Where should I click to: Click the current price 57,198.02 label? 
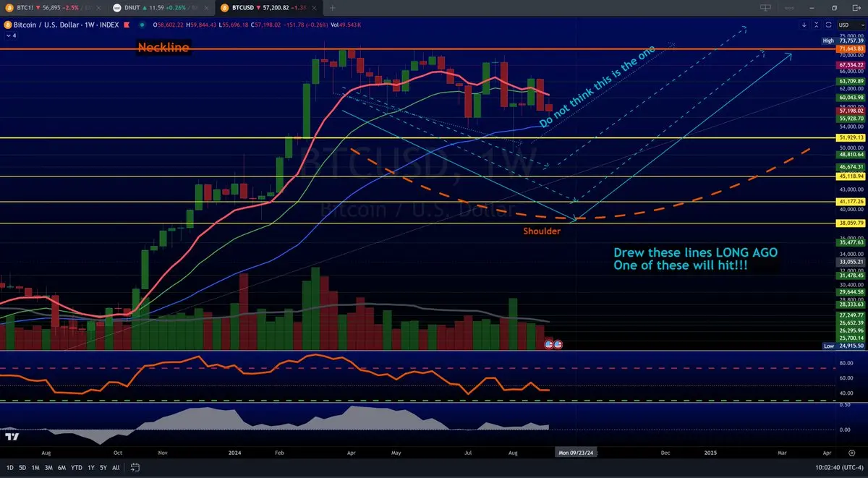click(x=851, y=111)
